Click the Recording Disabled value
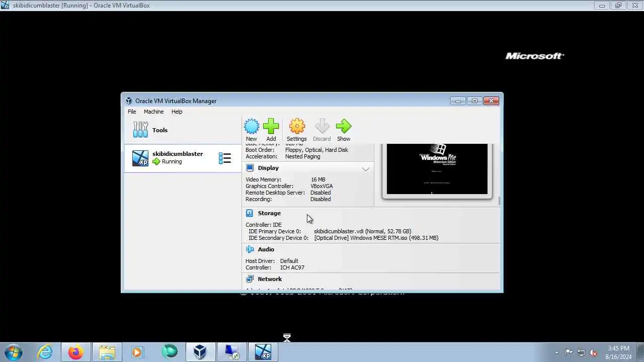This screenshot has height=362, width=644. [x=320, y=199]
